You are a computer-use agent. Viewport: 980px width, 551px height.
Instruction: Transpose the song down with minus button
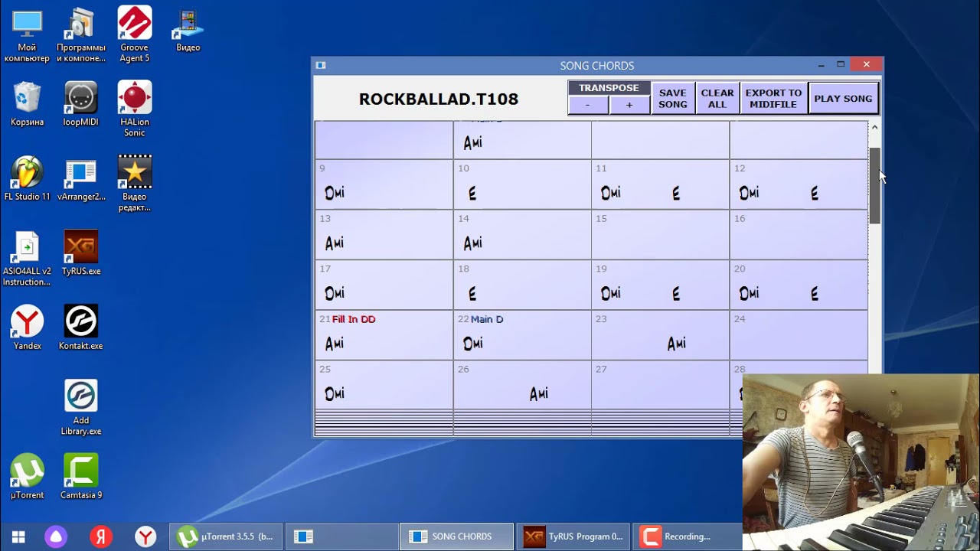tap(588, 105)
